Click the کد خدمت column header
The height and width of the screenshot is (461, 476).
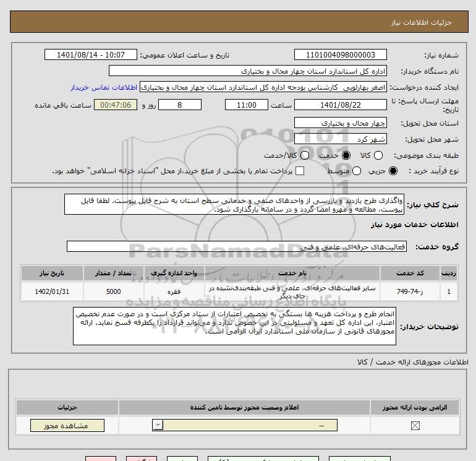pyautogui.click(x=409, y=273)
